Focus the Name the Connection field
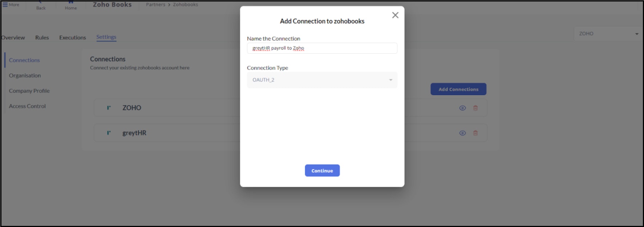This screenshot has width=644, height=227. 322,48
